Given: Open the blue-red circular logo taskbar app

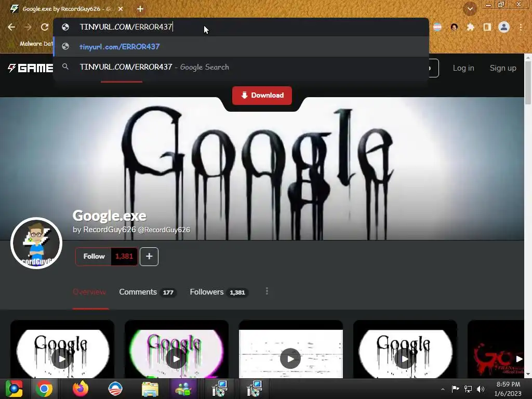Looking at the screenshot, I should tap(115, 389).
